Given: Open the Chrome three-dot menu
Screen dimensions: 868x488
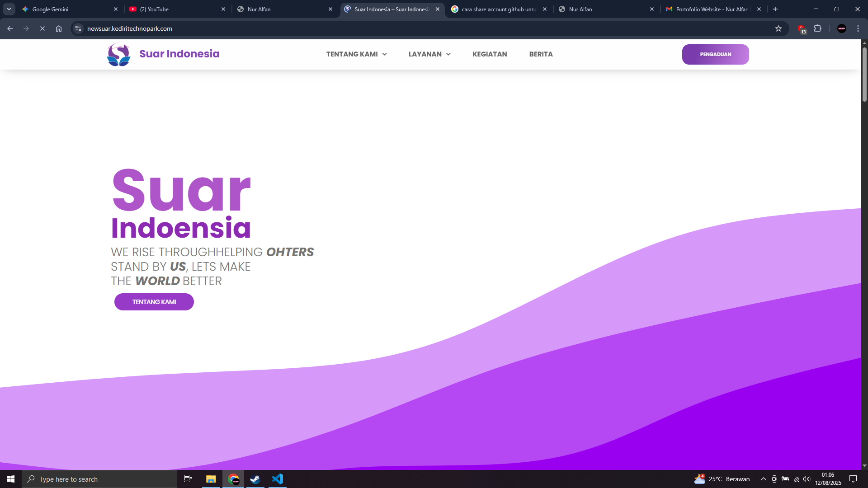Looking at the screenshot, I should coord(858,28).
